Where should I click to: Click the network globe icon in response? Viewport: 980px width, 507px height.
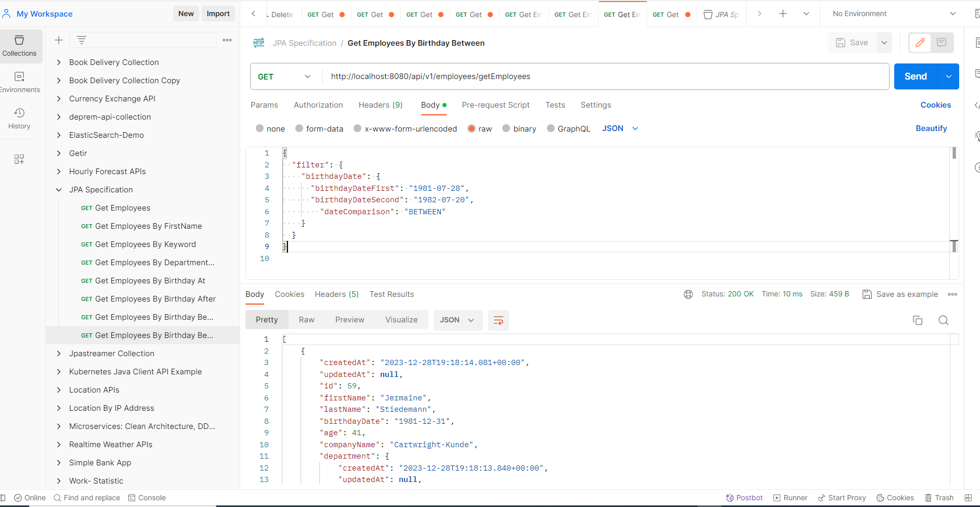coord(688,294)
